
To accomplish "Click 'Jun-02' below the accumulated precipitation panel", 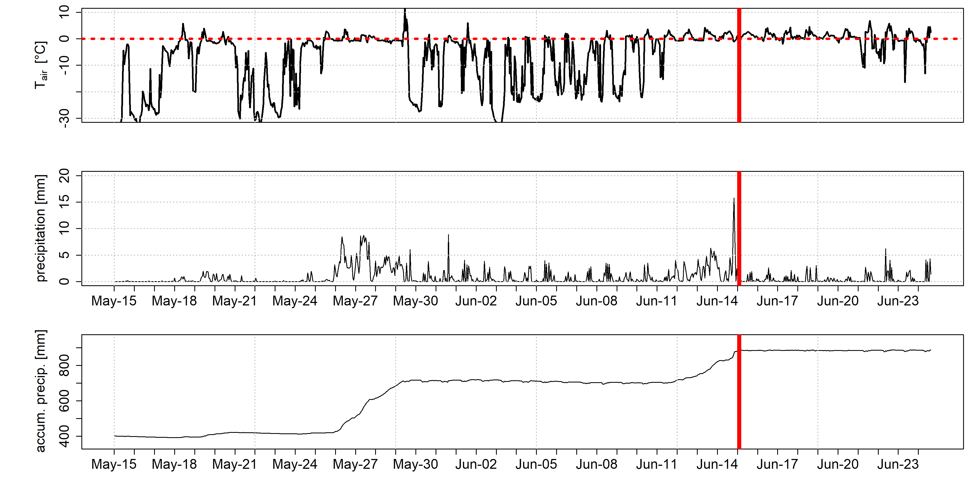I will [476, 464].
